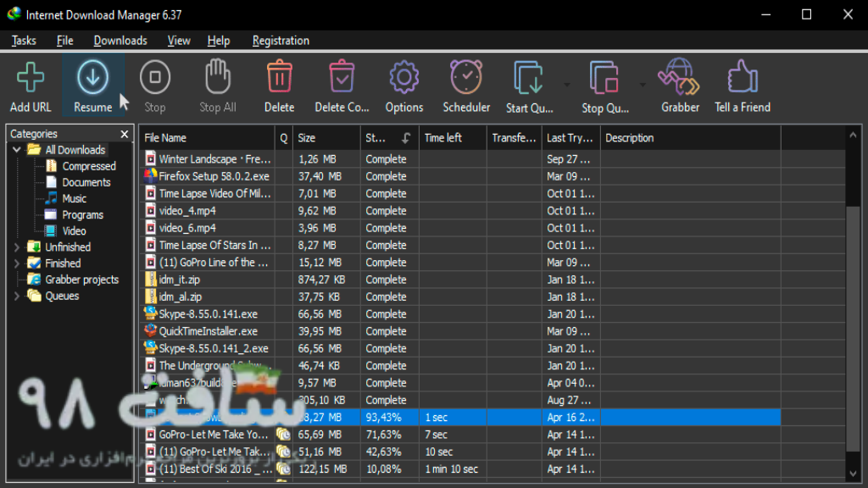868x488 pixels.
Task: Expand the Unfinished category
Action: click(x=17, y=247)
